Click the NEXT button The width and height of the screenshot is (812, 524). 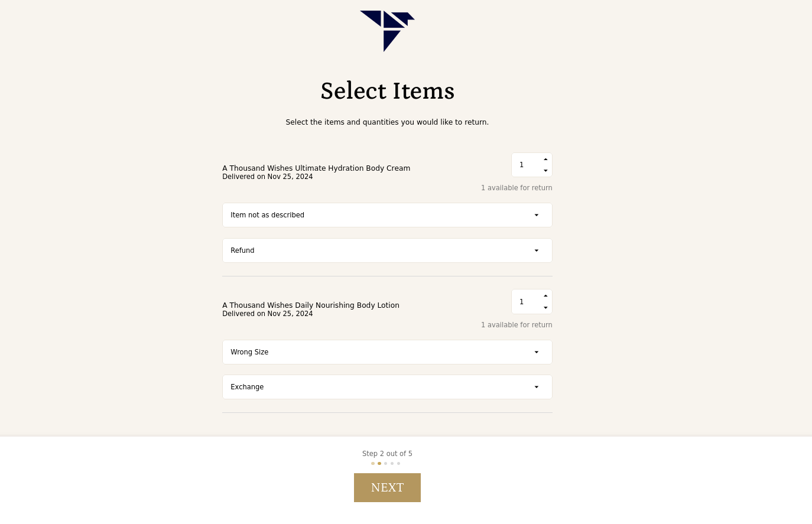coord(387,487)
